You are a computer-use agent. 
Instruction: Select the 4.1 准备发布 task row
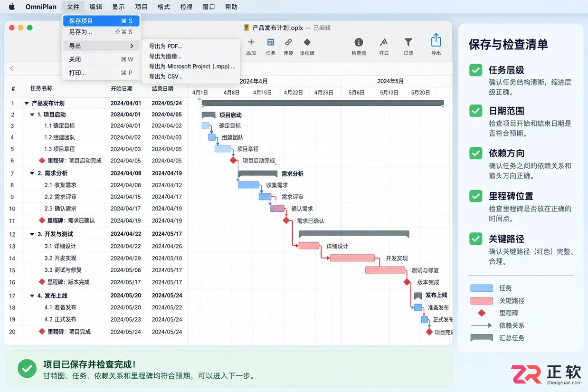click(x=96, y=307)
